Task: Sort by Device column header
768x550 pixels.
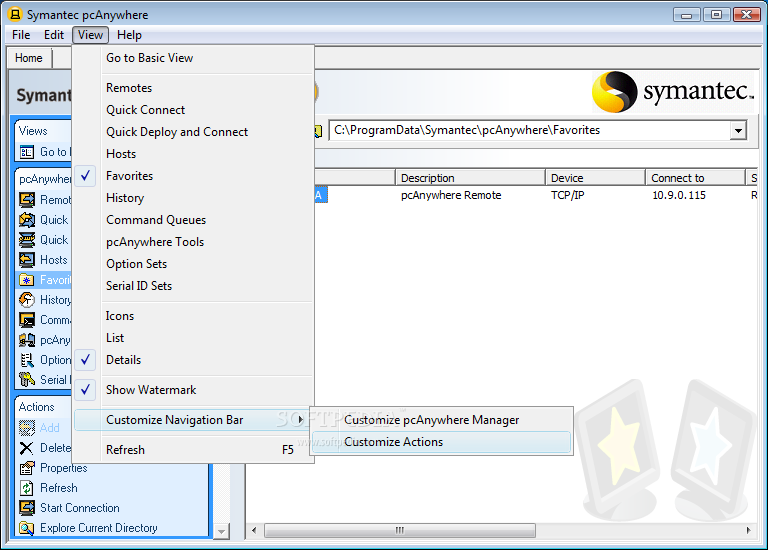Action: (x=595, y=178)
